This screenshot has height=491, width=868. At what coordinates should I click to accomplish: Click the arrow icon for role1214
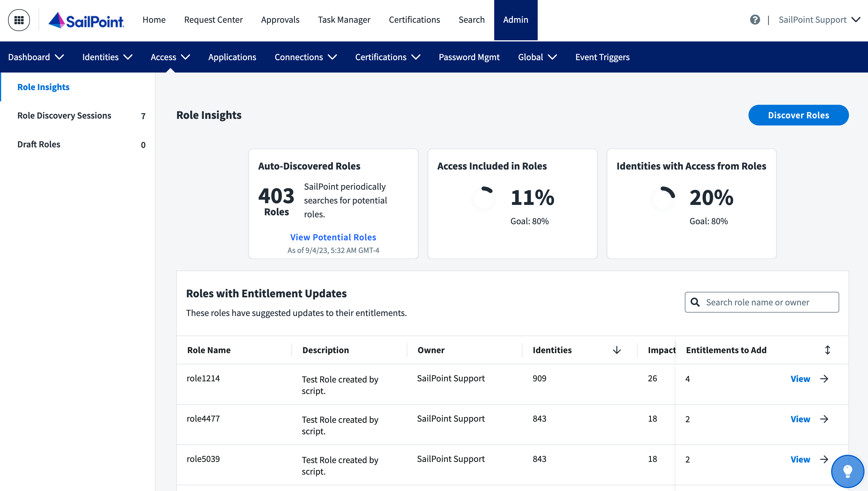click(x=824, y=379)
